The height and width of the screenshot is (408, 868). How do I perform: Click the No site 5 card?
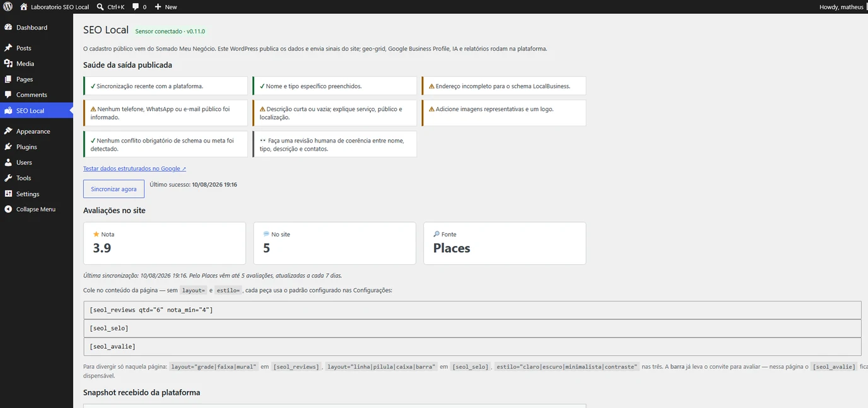click(334, 243)
